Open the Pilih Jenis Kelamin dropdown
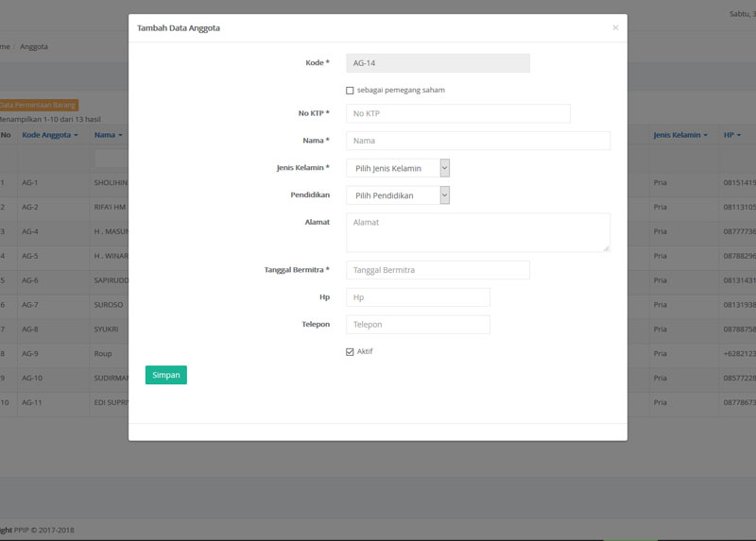 click(x=397, y=168)
